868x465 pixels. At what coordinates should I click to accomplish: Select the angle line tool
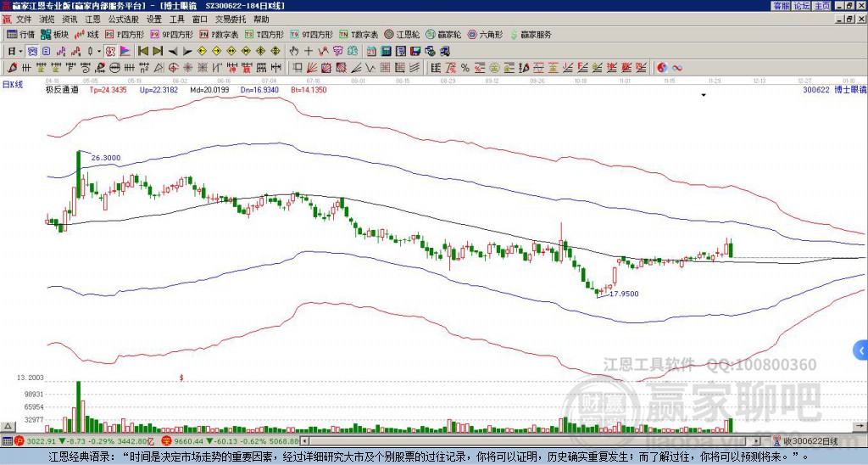(x=356, y=68)
